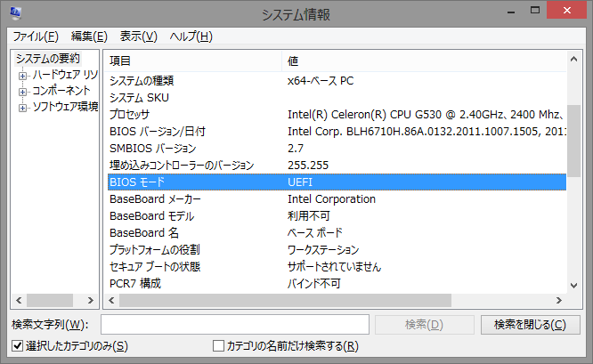Viewport: 593px width, 364px height.
Task: Focus the 検索文字列(W) input field
Action: pos(235,324)
